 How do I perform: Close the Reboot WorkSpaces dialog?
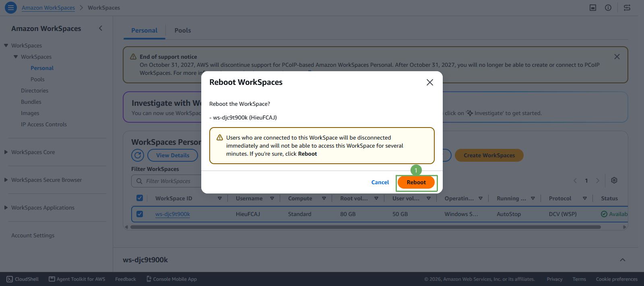[430, 82]
